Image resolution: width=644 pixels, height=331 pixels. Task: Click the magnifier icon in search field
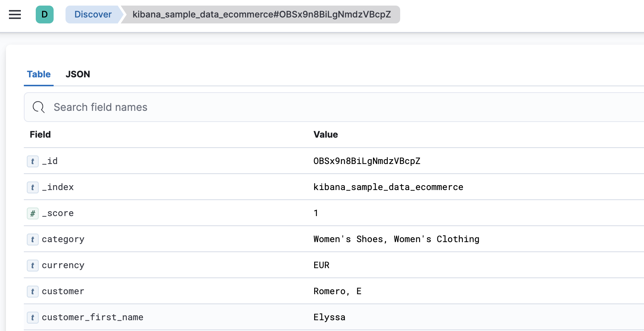click(38, 107)
